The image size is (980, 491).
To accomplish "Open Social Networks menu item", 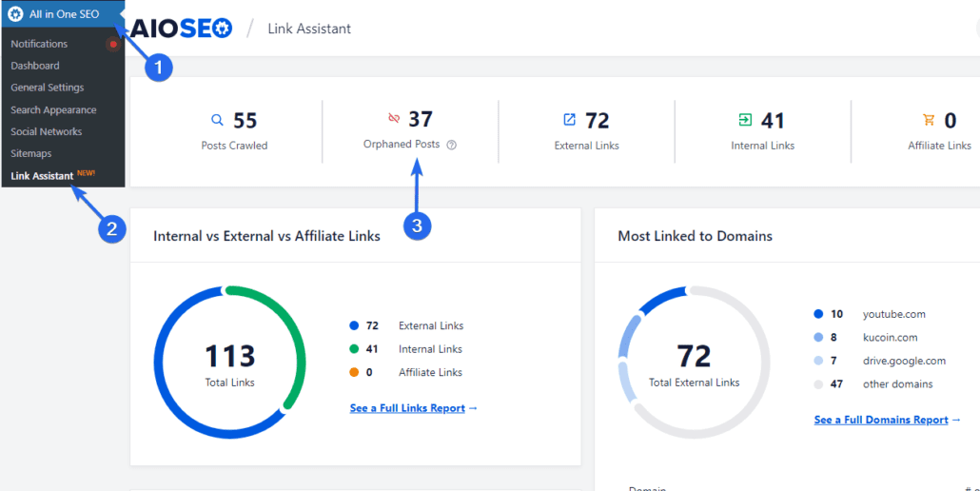I will (x=47, y=132).
